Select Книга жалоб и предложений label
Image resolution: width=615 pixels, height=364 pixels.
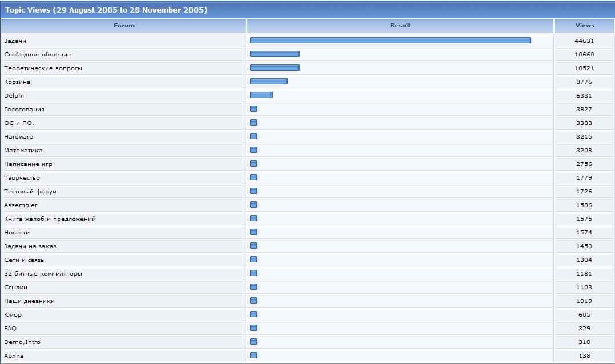(x=50, y=219)
